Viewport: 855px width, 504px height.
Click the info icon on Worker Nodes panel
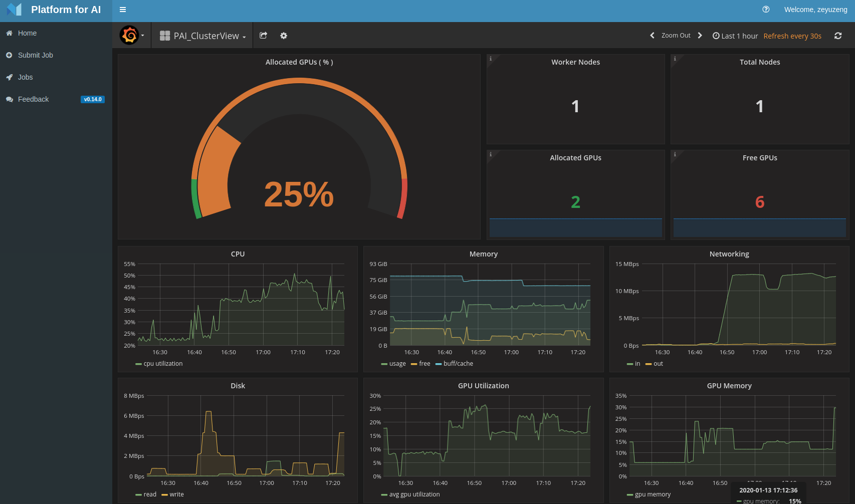coord(490,58)
